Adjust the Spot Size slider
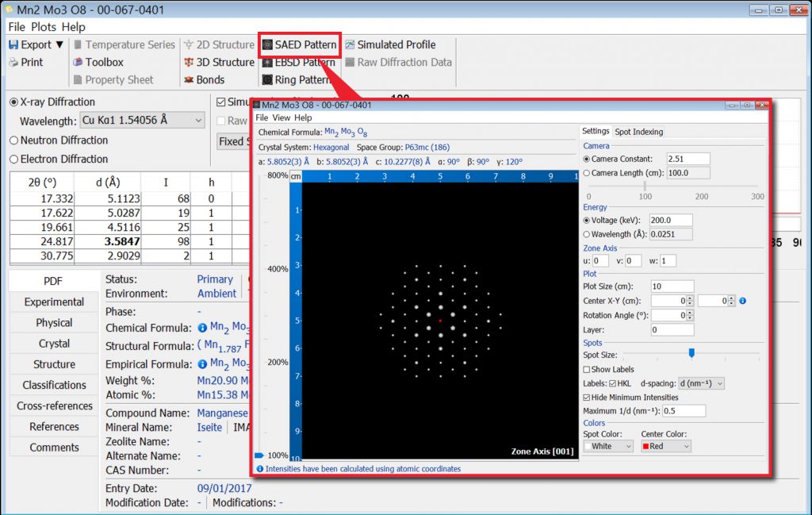Viewport: 812px width, 515px height. click(x=691, y=353)
